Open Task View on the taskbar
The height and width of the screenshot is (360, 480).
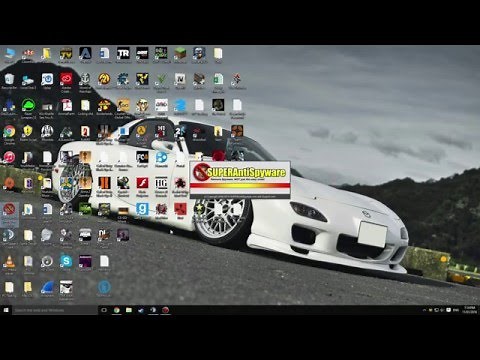coord(104,310)
